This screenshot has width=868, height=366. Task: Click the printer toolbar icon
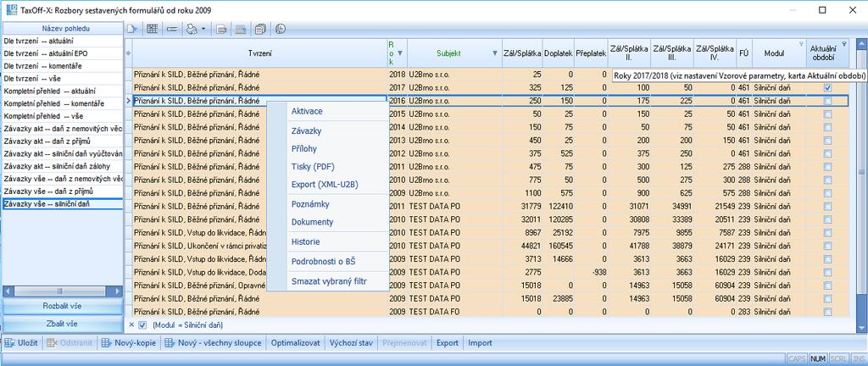tap(192, 30)
